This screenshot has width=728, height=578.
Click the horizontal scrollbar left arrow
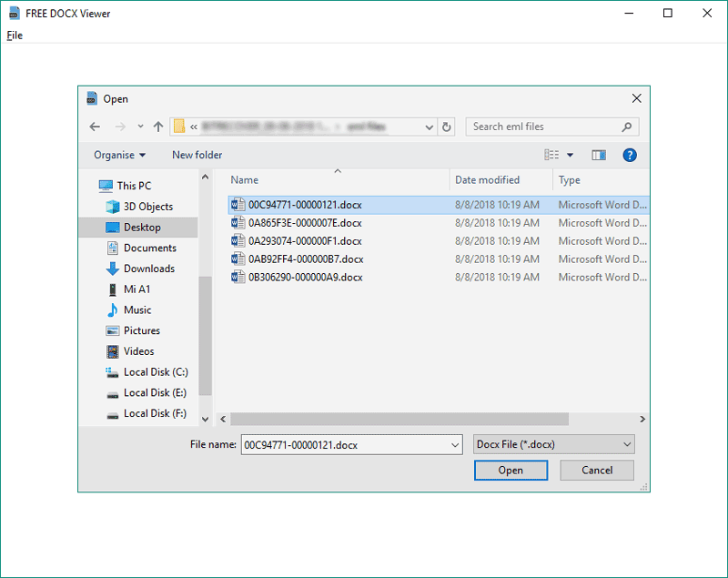tap(223, 420)
